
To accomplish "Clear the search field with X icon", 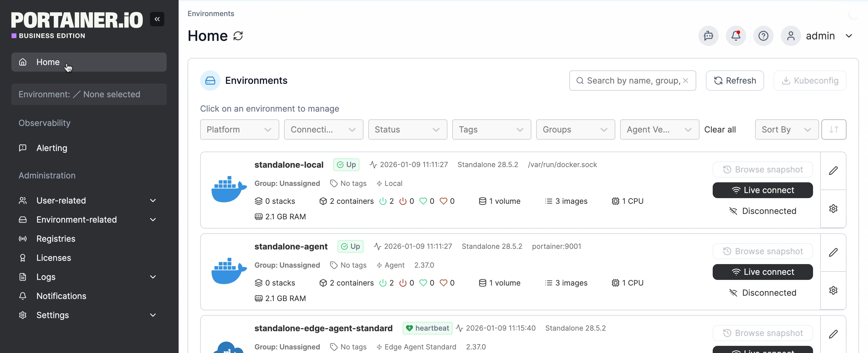I will pyautogui.click(x=685, y=81).
